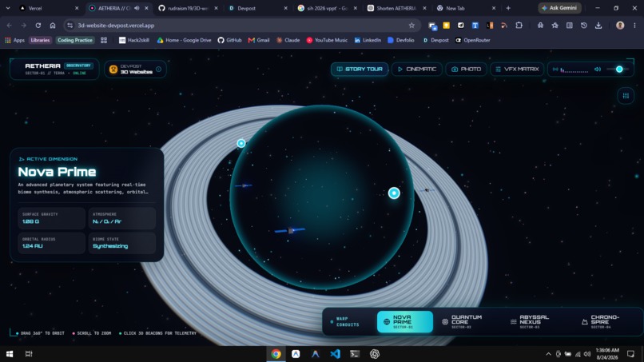This screenshot has width=644, height=362.
Task: Open the YouTube Music bookmark
Action: click(327, 40)
